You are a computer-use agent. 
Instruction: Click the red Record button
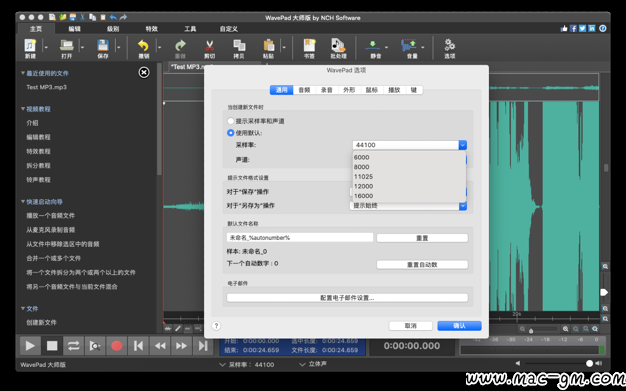[x=117, y=345]
